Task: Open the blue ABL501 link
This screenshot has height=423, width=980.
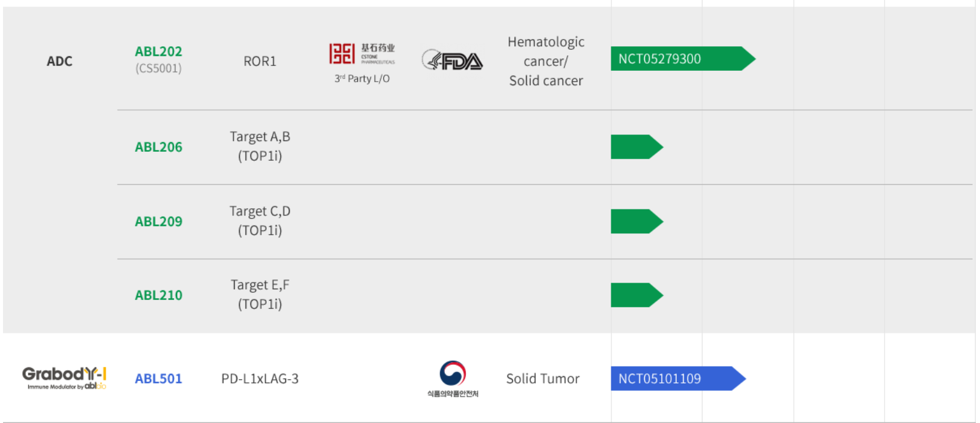Action: click(159, 379)
